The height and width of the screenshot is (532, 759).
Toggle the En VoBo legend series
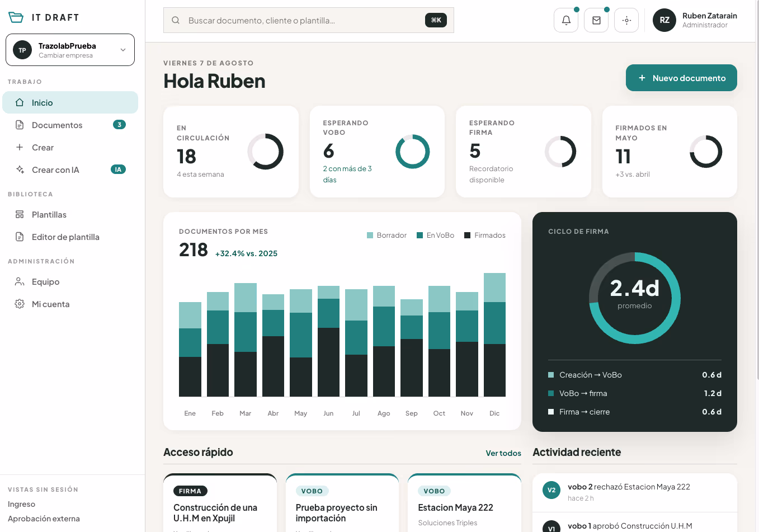(x=435, y=236)
